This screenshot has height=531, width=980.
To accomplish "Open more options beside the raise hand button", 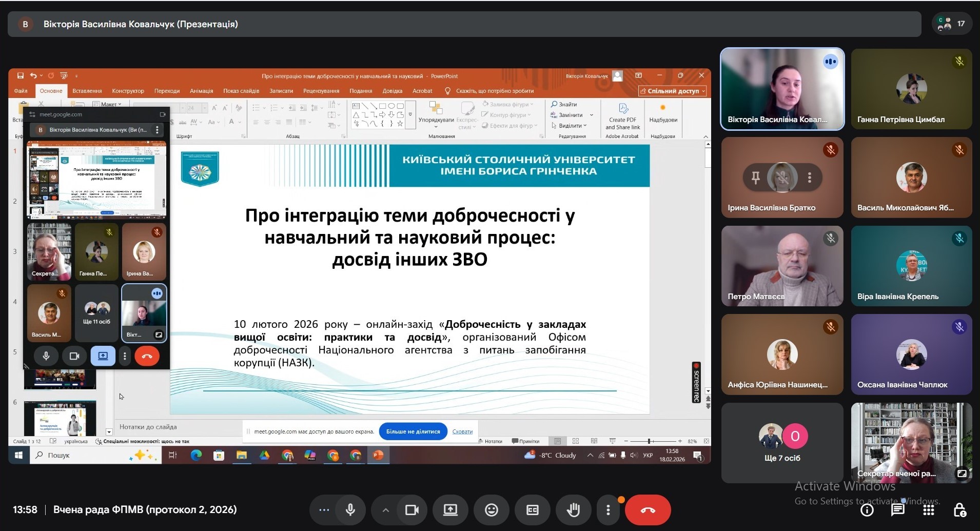I will click(608, 510).
